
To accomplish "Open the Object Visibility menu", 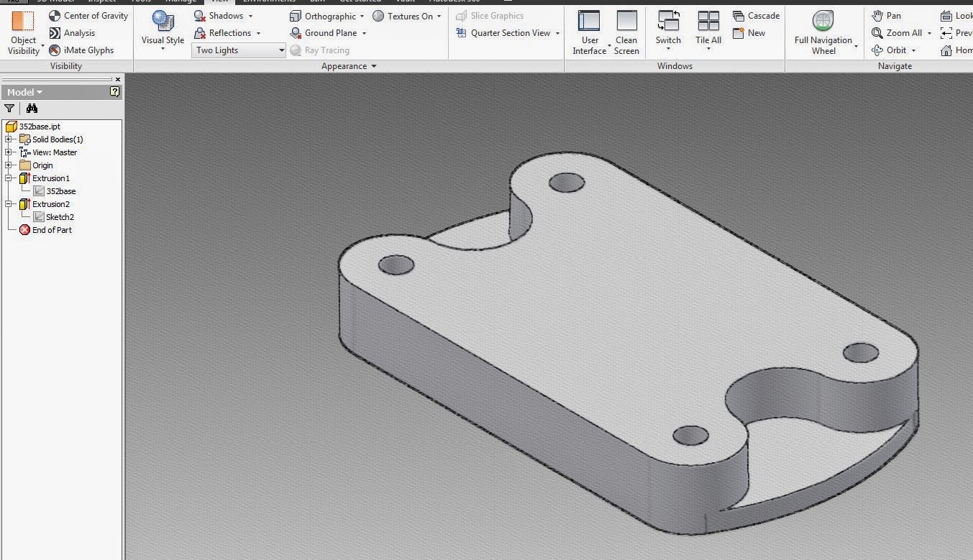I will (24, 33).
